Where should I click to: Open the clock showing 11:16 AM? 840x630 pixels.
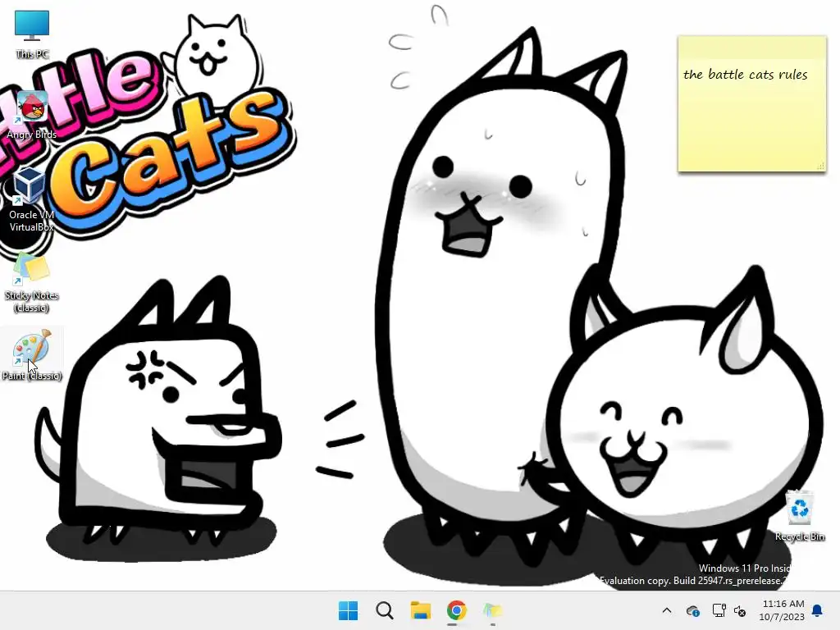(782, 610)
